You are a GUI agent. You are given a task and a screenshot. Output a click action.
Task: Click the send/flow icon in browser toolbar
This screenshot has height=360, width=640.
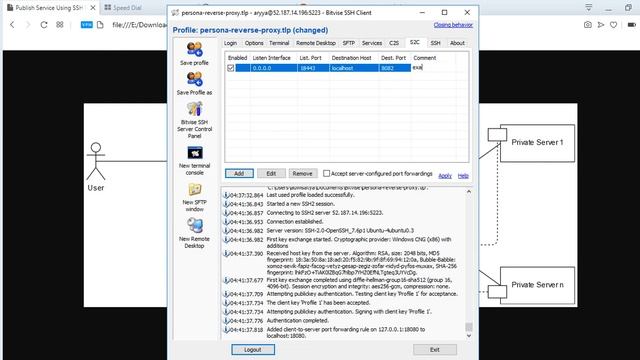click(x=601, y=25)
